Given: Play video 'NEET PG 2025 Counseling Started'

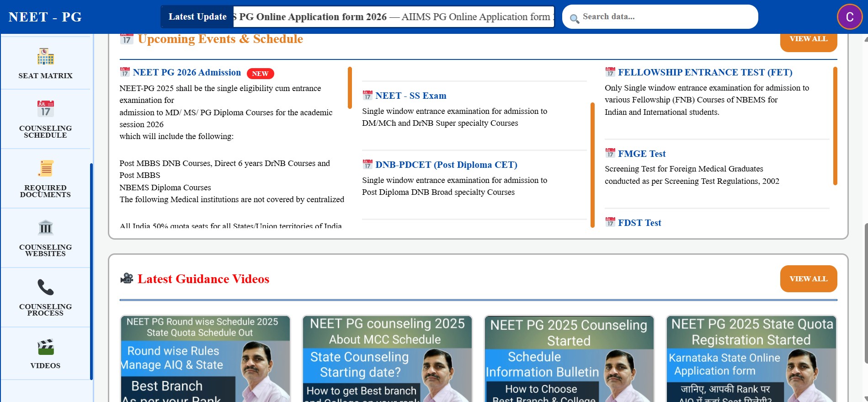Looking at the screenshot, I should click(x=569, y=359).
